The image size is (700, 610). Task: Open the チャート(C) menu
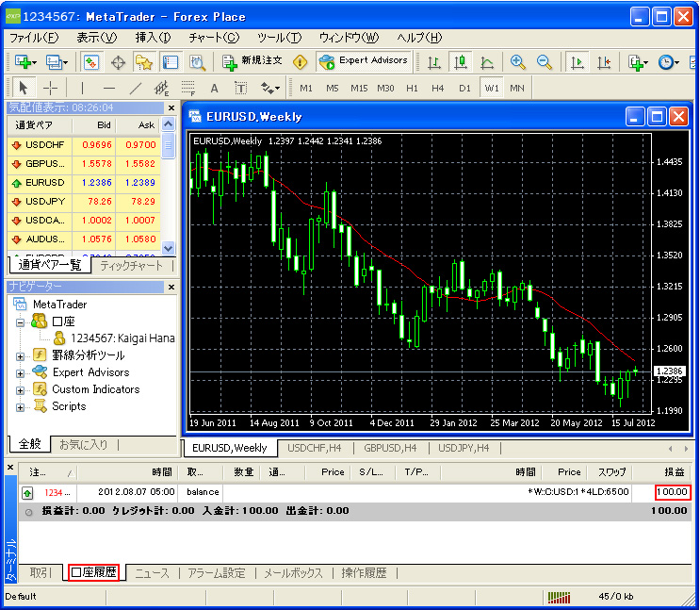coord(214,38)
